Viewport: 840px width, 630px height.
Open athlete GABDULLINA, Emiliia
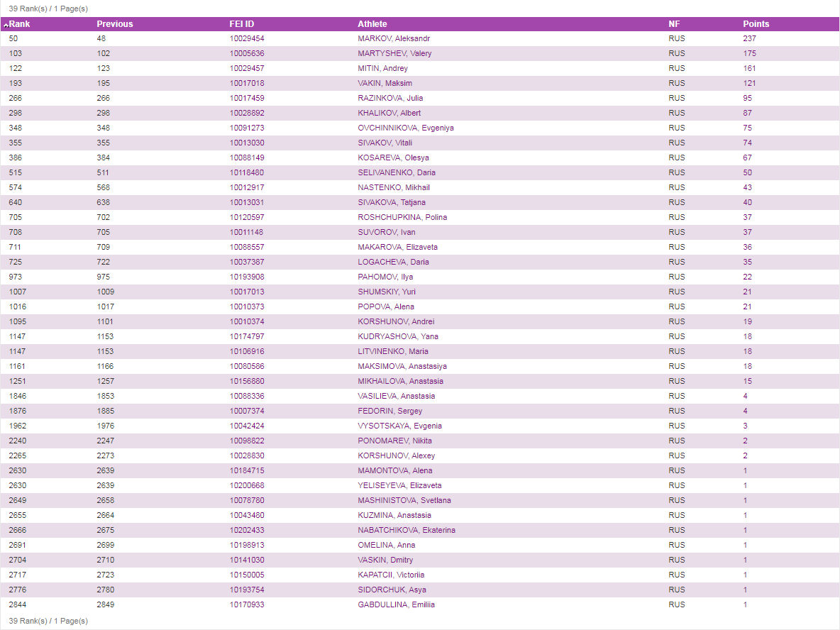pos(397,605)
